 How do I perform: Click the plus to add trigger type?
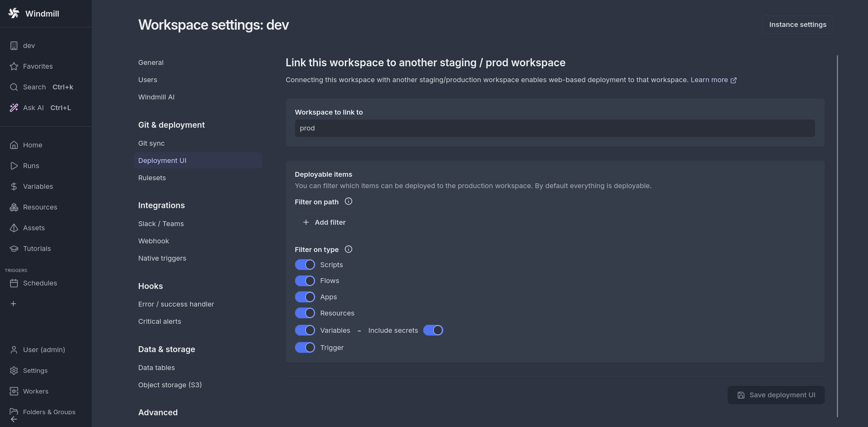(13, 304)
